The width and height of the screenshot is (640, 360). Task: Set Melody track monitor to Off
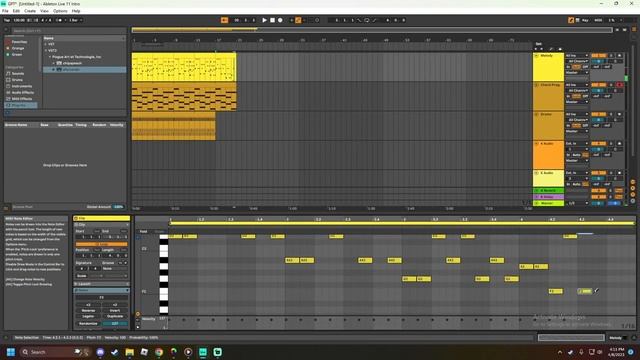(x=585, y=67)
